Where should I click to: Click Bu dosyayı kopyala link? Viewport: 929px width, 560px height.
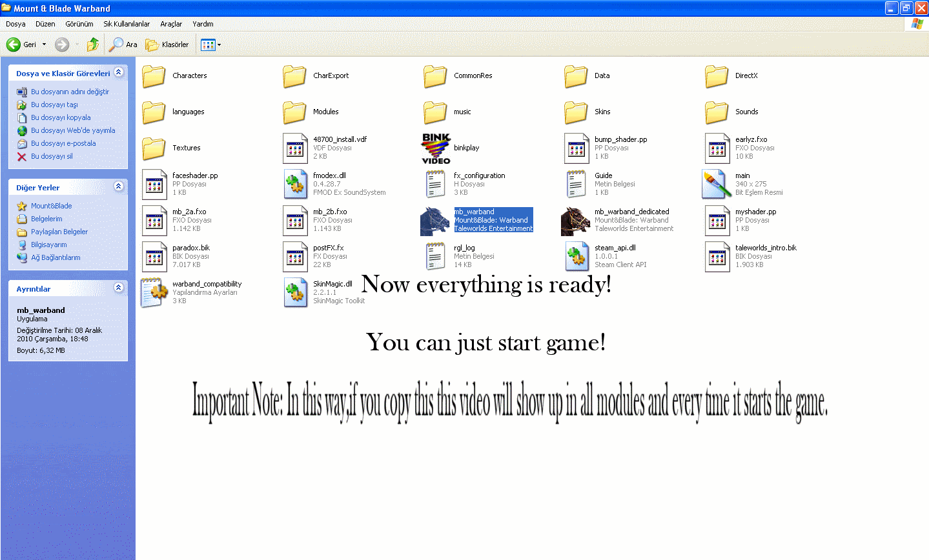coord(61,117)
